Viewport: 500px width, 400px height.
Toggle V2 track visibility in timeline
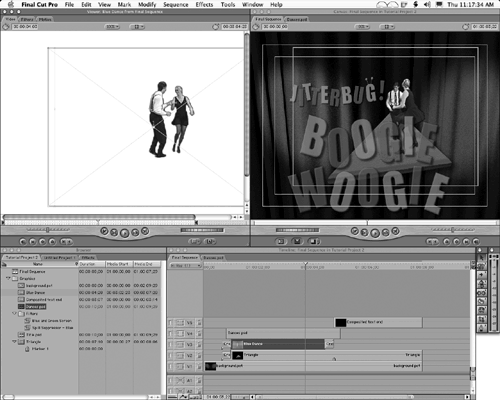(x=171, y=356)
